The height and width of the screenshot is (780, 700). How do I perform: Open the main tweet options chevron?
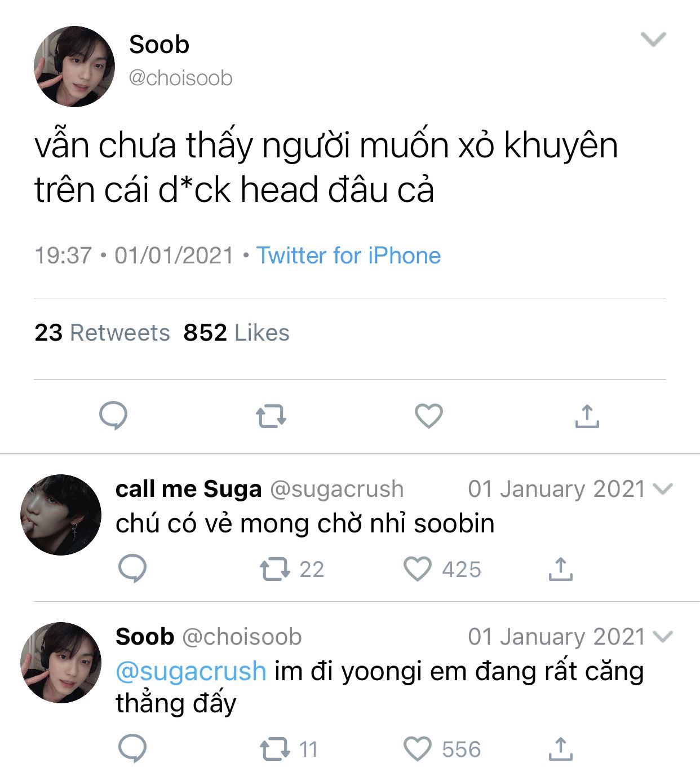(654, 39)
